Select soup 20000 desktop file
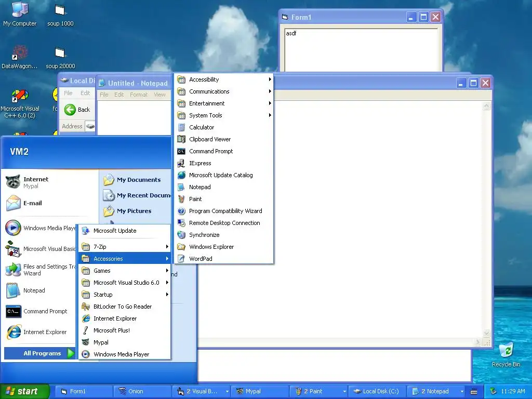Screen dimensions: 532x399 (x=60, y=58)
